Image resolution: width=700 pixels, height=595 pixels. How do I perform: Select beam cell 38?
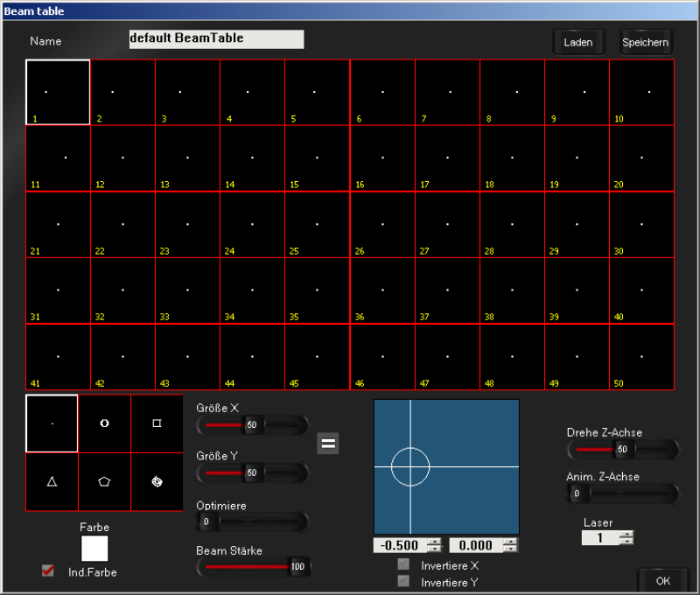[x=513, y=290]
